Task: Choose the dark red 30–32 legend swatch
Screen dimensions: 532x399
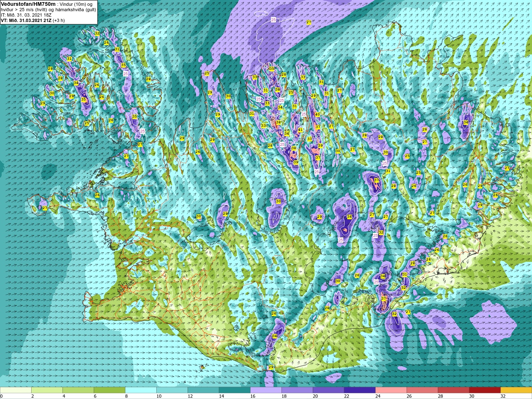Action: [485, 390]
